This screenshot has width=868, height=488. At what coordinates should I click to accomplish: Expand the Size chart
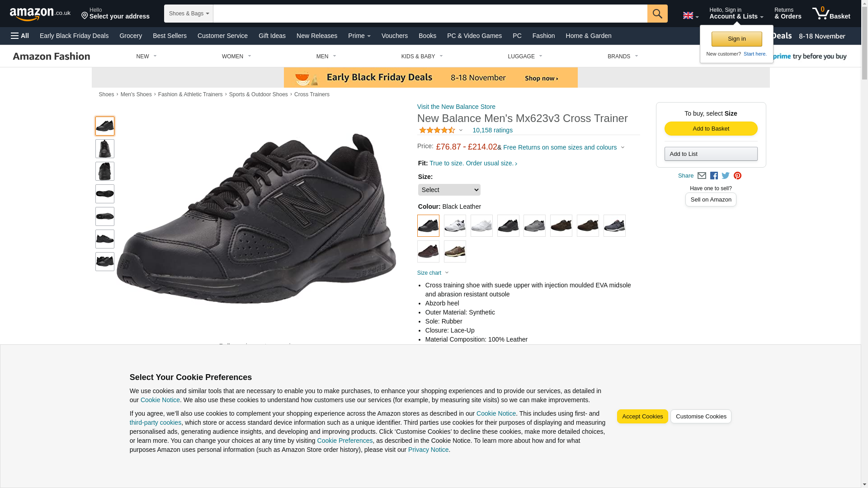coord(433,273)
